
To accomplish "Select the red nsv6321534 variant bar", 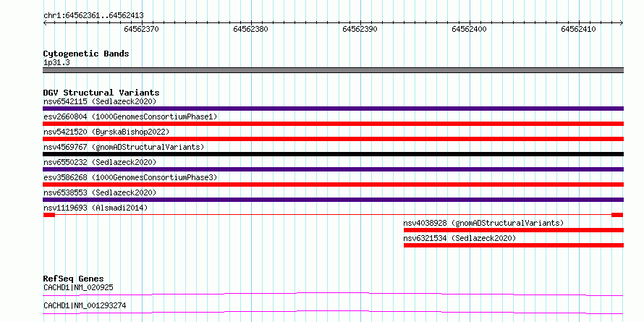I will point(514,245).
